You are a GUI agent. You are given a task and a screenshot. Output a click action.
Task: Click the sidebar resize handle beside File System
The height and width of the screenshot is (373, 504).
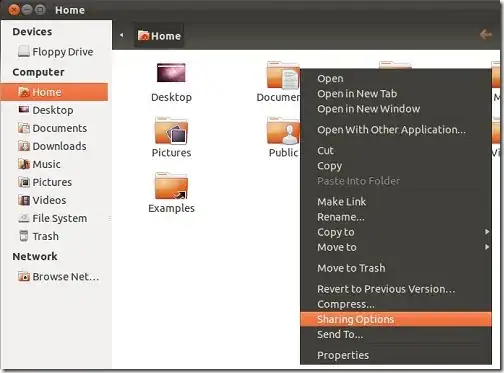coord(110,219)
